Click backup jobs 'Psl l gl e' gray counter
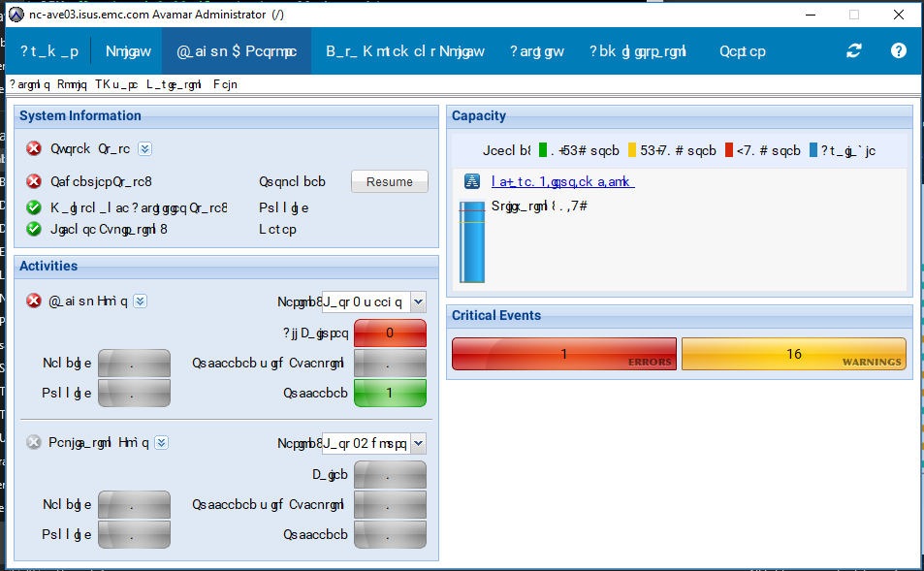The width and height of the screenshot is (924, 571). [135, 393]
